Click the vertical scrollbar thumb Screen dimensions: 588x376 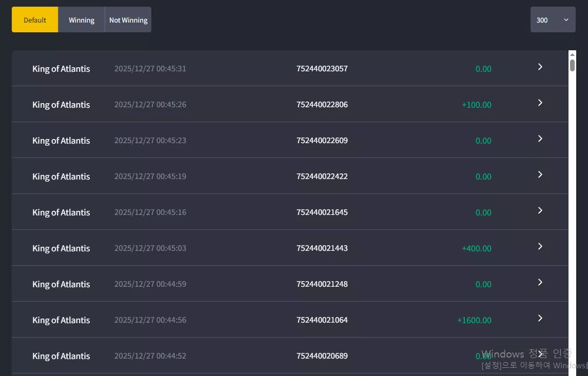point(572,65)
